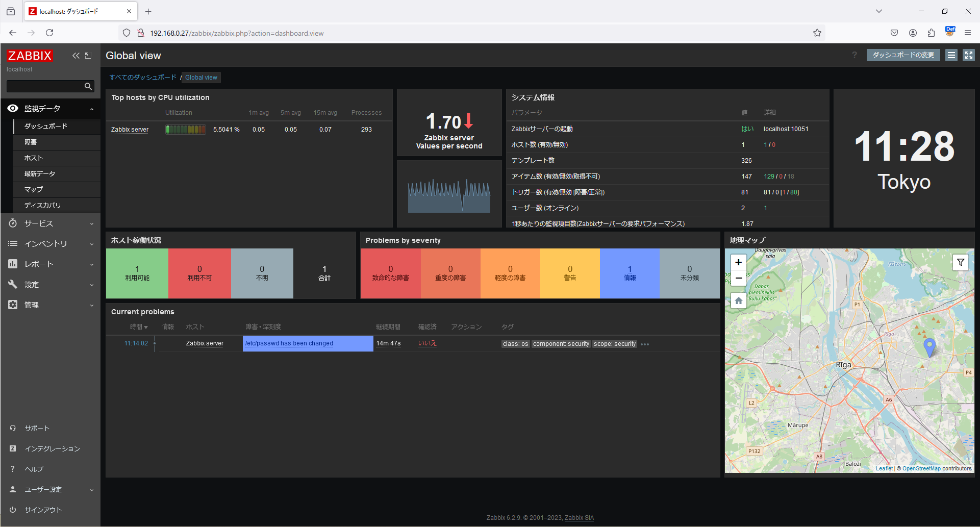Collapse sidebar with double chevron icon
The width and height of the screenshot is (980, 527).
point(76,56)
